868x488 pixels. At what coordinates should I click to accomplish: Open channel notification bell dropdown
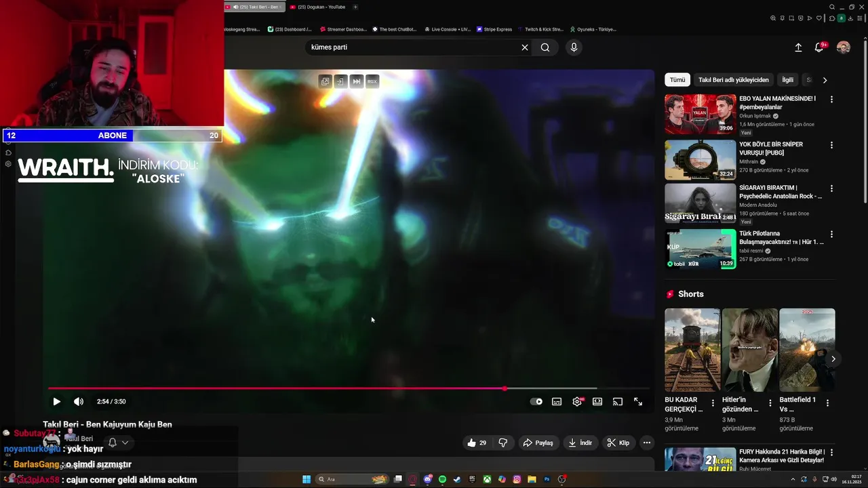click(118, 443)
